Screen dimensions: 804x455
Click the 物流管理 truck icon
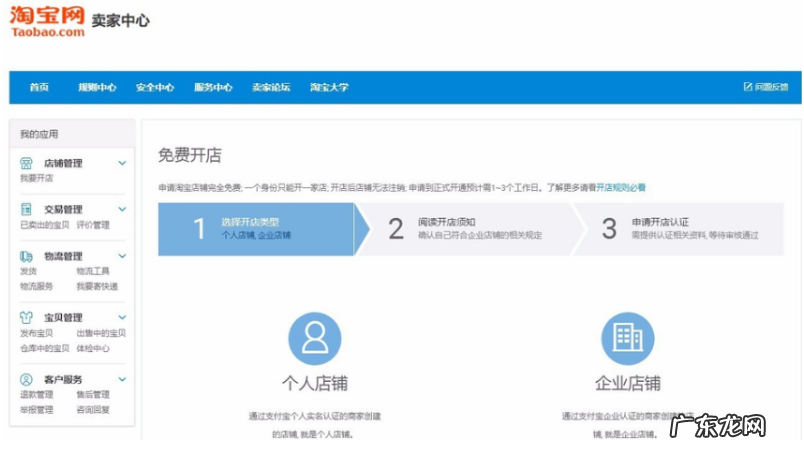point(26,256)
